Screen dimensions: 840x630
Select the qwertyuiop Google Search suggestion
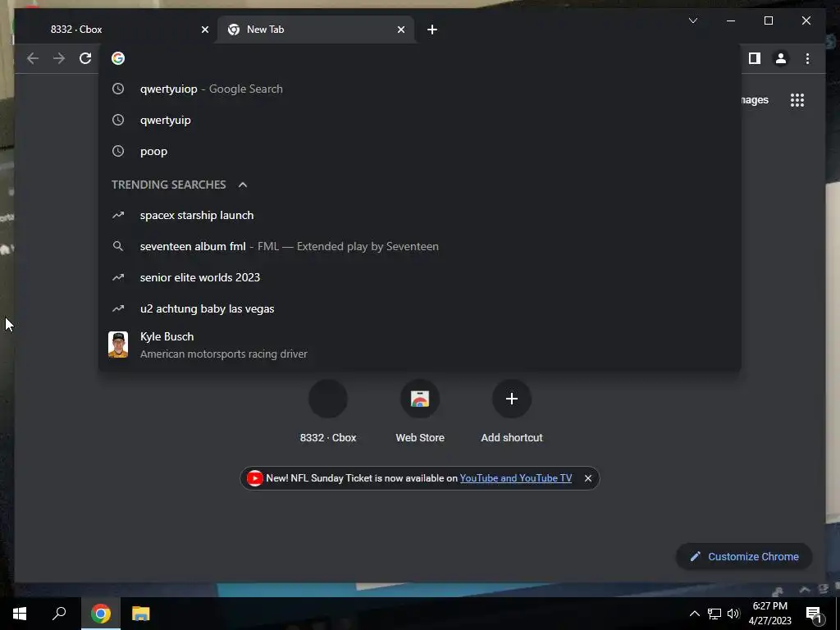click(421, 89)
